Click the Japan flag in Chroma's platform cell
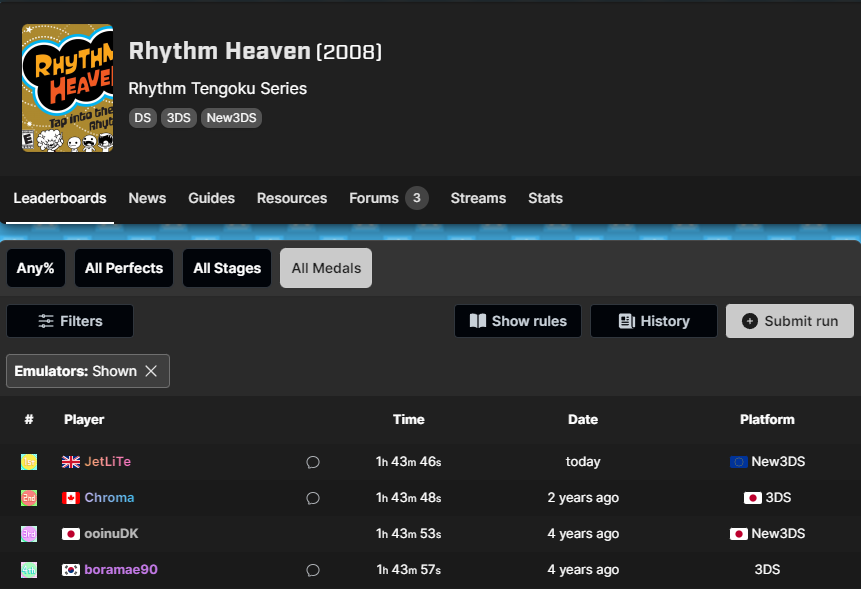 point(753,498)
